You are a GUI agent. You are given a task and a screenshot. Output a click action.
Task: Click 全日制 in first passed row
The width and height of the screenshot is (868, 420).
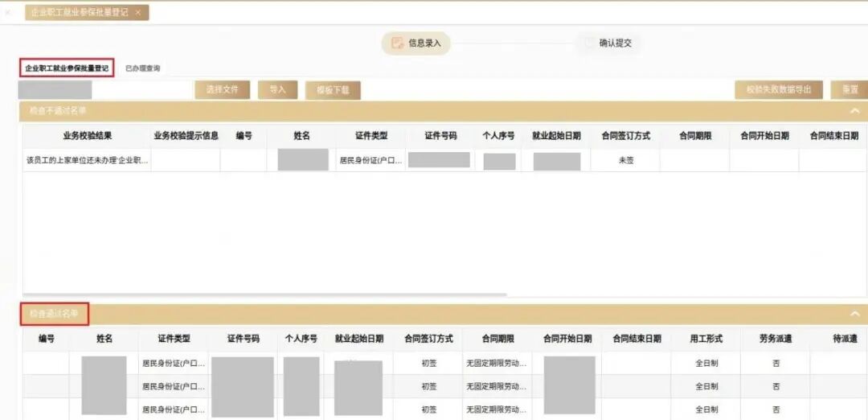click(707, 364)
